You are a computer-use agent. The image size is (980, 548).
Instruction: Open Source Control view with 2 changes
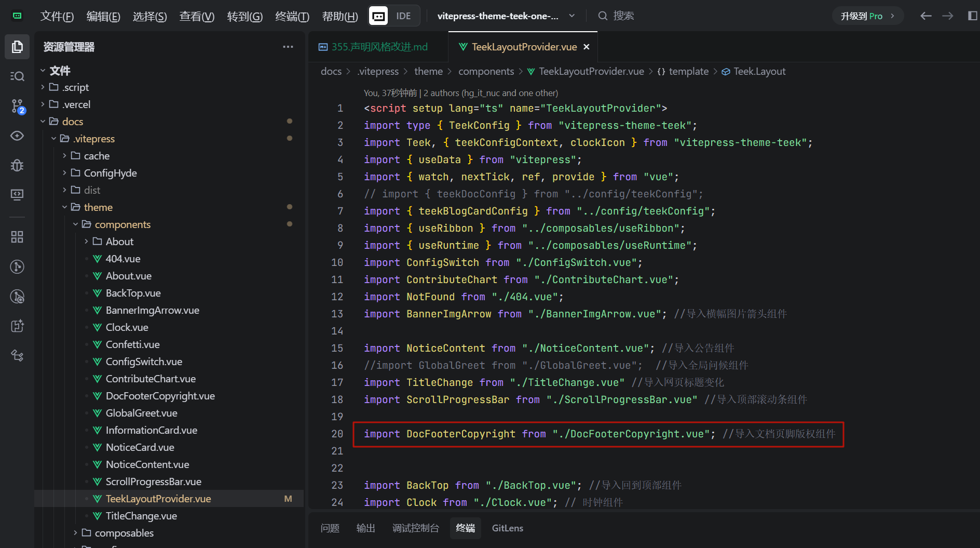pyautogui.click(x=17, y=106)
